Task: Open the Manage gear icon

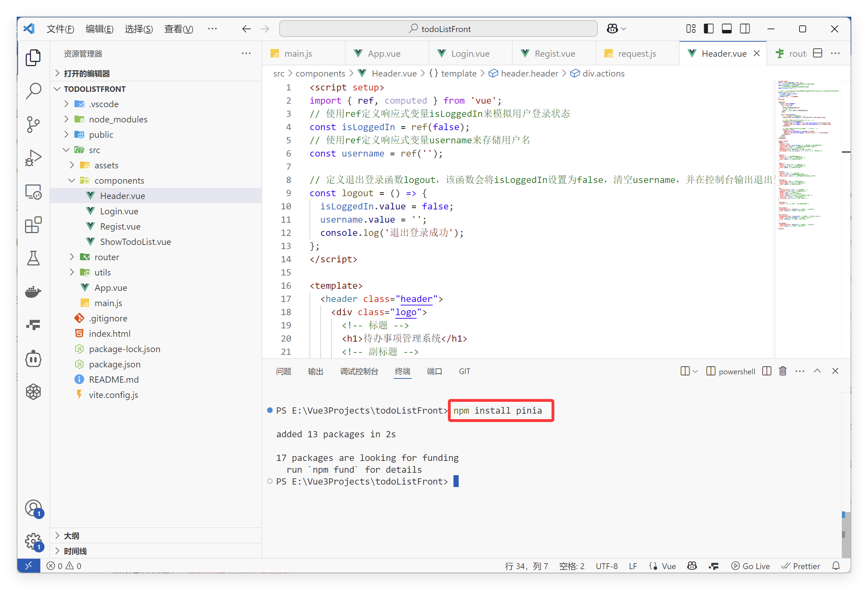Action: click(34, 542)
